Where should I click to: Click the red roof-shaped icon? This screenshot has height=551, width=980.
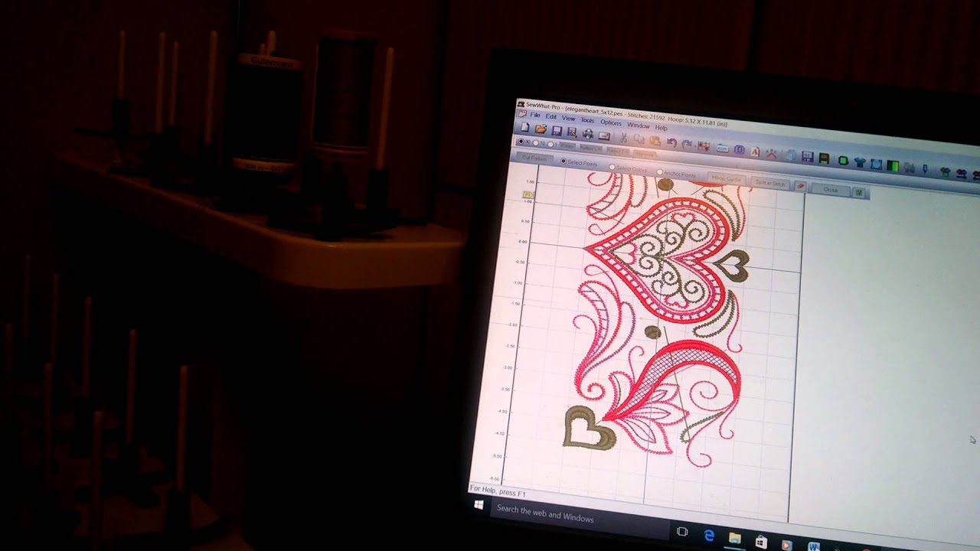coord(771,153)
